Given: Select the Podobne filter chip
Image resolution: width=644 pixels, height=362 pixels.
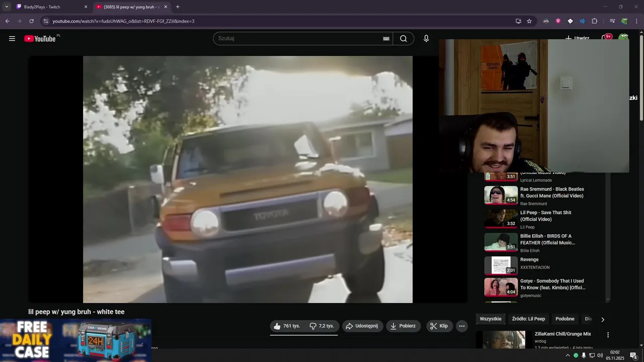Looking at the screenshot, I should pos(565,319).
